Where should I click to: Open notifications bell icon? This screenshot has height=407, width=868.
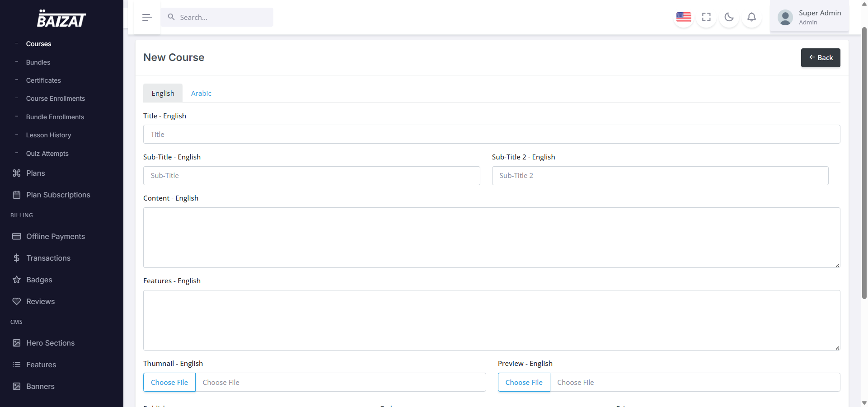click(751, 17)
